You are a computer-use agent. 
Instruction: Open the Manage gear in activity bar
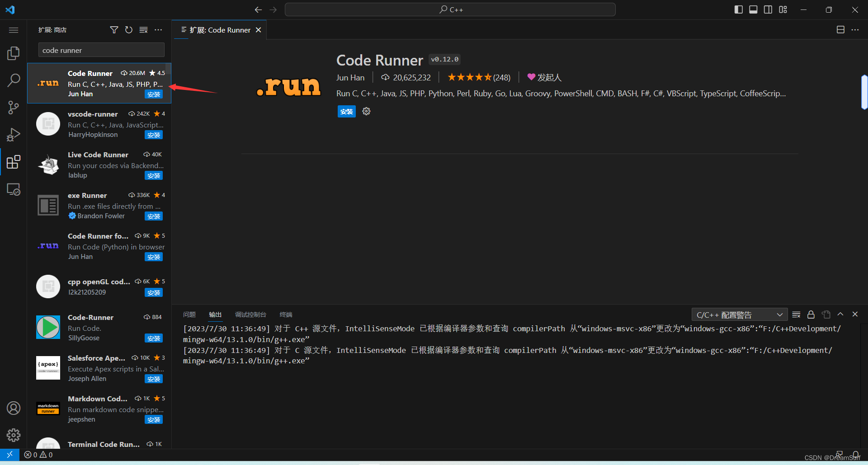coord(14,435)
